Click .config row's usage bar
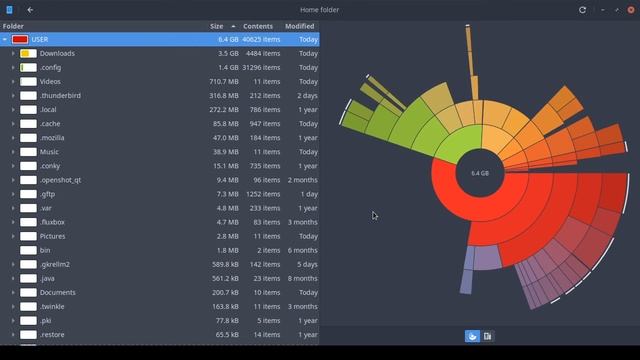The image size is (640, 360). click(29, 67)
